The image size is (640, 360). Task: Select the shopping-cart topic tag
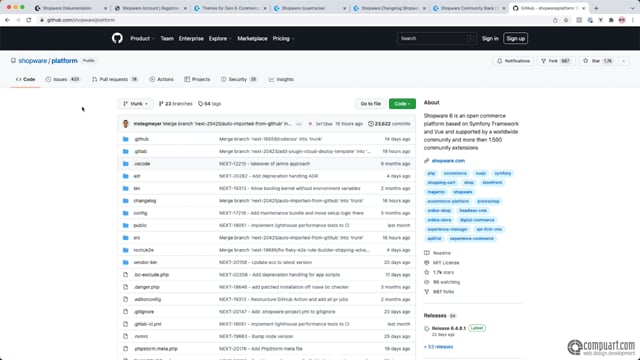coord(441,182)
